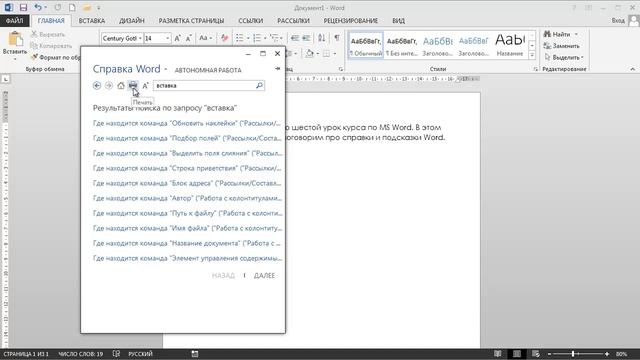Create a new blank document icon
This screenshot has height=360, width=640.
(72, 7)
